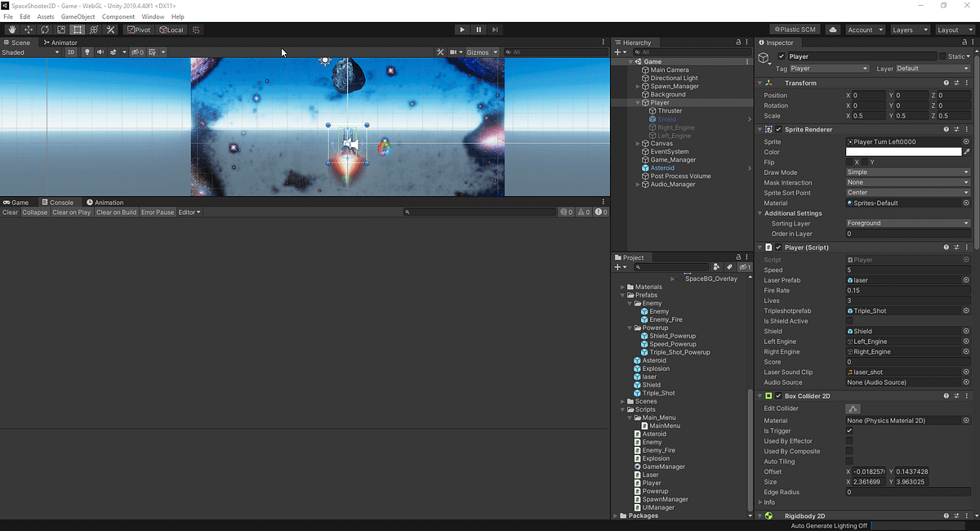Toggle the Auto Tiling checkbox
Screen dimensions: 980x531
pyautogui.click(x=850, y=461)
